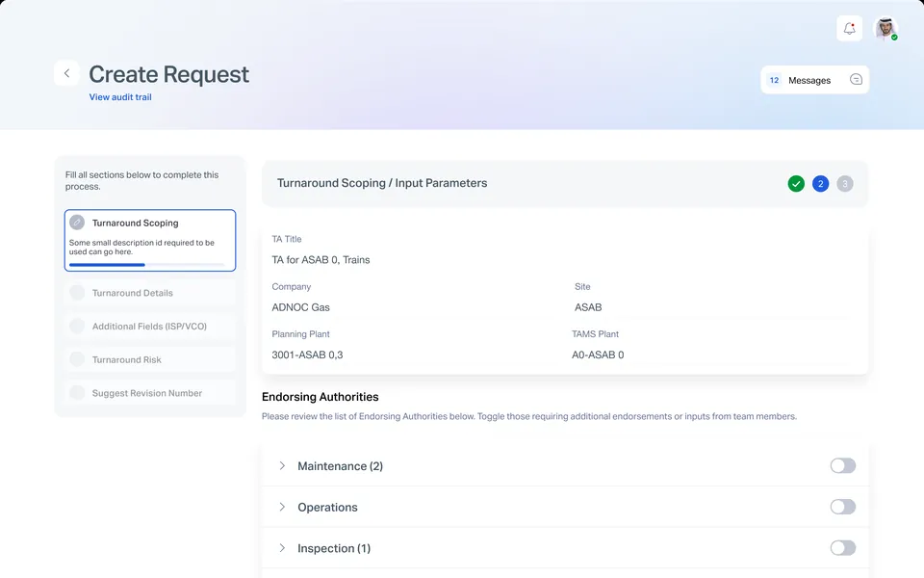This screenshot has width=924, height=578.
Task: Click 'Fill all sections below' instruction text
Action: [x=141, y=180]
